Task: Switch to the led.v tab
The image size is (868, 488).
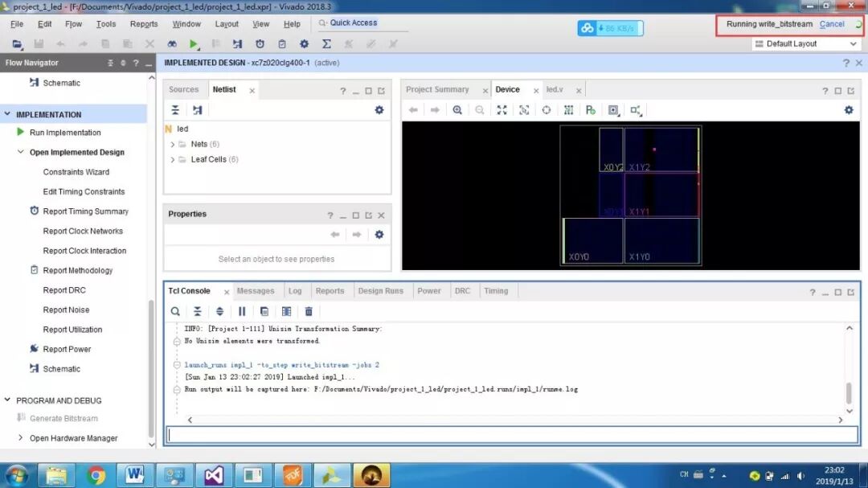Action: (x=555, y=89)
